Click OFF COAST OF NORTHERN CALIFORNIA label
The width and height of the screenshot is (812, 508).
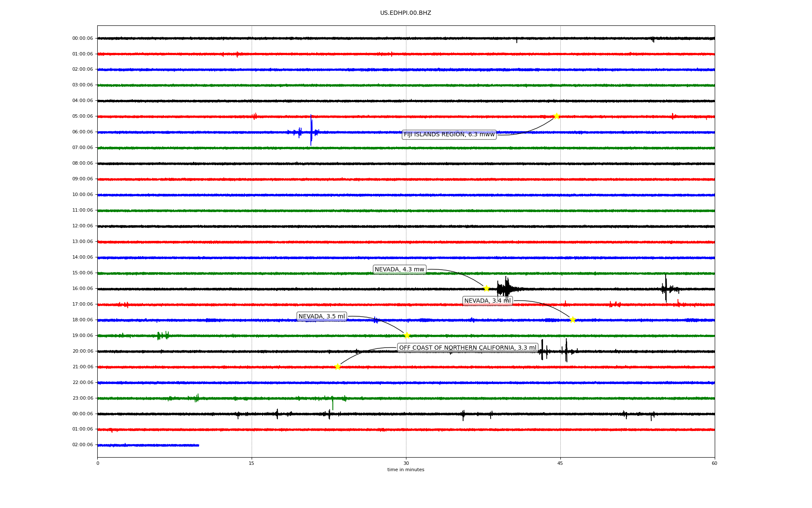tap(467, 348)
